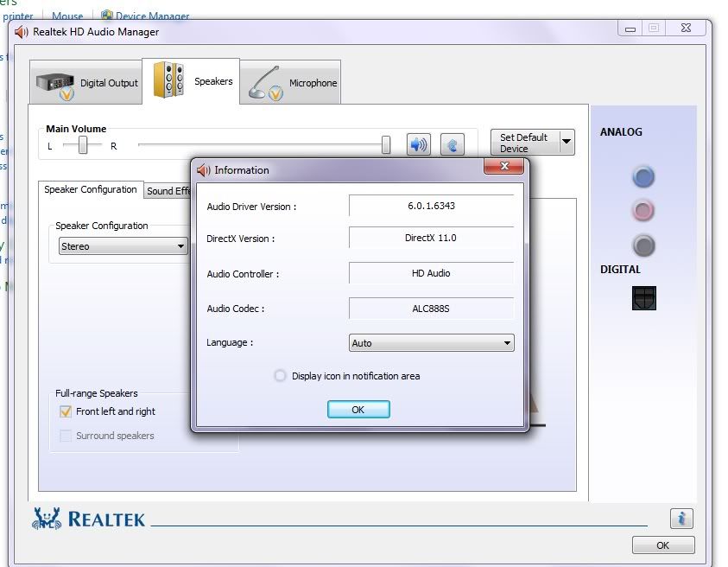The height and width of the screenshot is (567, 728).
Task: Click the Realtek crab logo
Action: pos(47,519)
